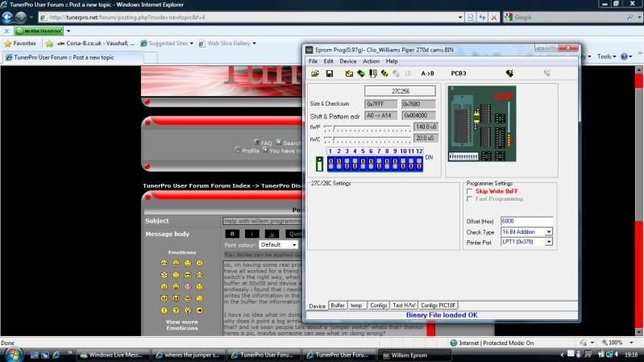Open the Willem Eprom taskbar item

coord(415,355)
